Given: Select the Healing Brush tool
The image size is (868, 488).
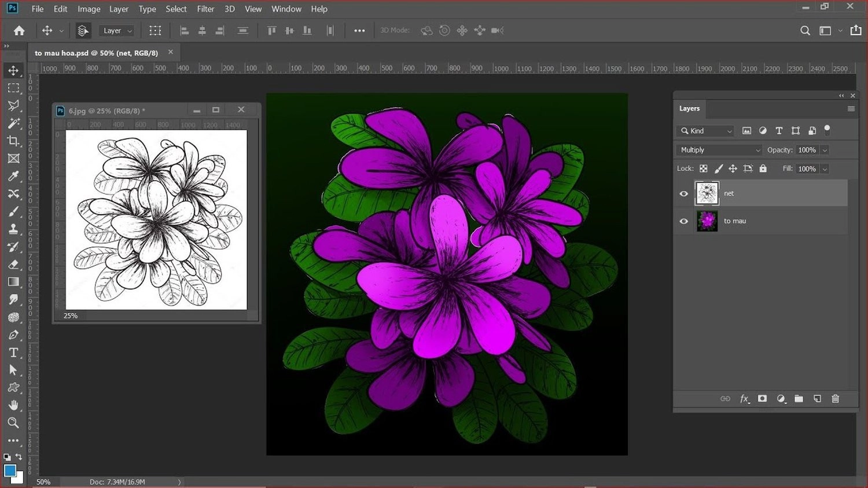Looking at the screenshot, I should pyautogui.click(x=13, y=194).
